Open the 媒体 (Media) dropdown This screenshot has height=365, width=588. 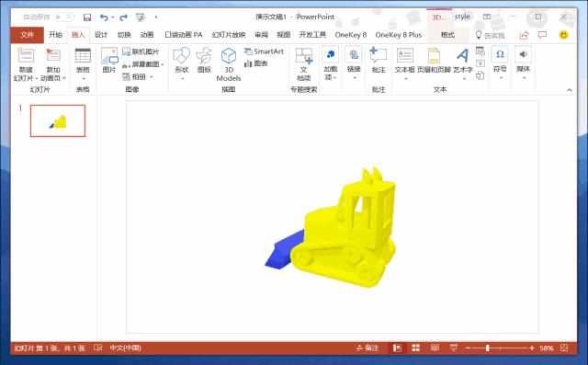click(524, 64)
